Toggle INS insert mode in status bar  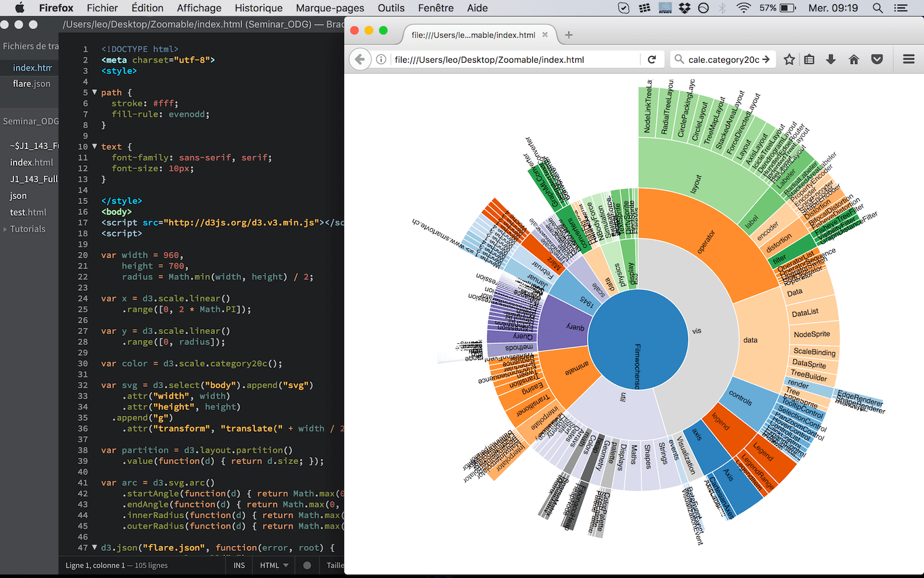click(239, 565)
